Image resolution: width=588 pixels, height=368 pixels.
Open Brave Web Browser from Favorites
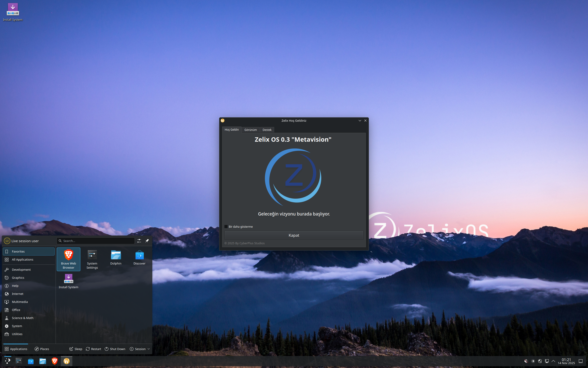[68, 259]
